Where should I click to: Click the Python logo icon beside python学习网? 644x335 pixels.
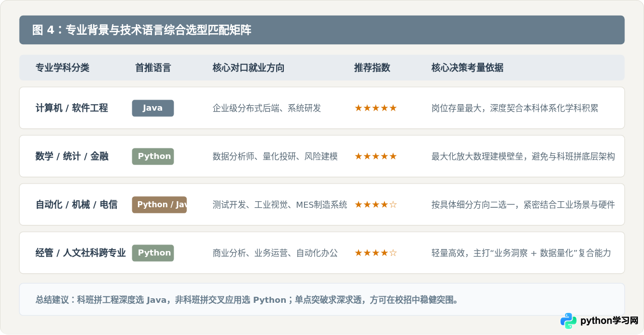pos(569,321)
